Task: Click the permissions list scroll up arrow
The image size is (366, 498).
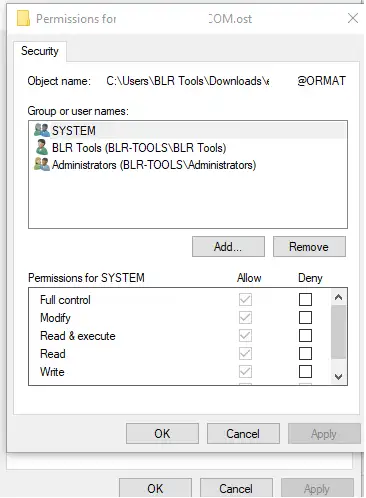Action: click(x=338, y=297)
